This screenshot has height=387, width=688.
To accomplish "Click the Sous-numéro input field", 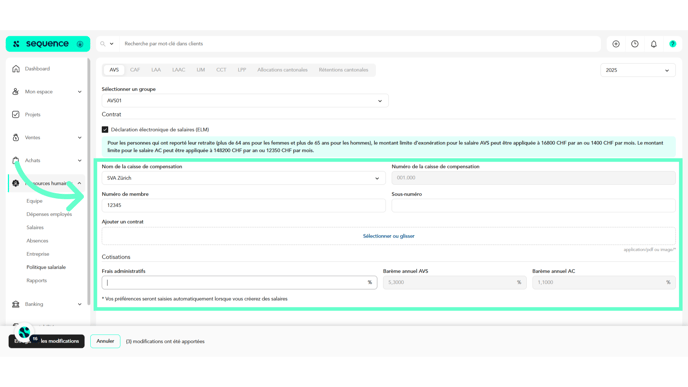I will pos(534,205).
